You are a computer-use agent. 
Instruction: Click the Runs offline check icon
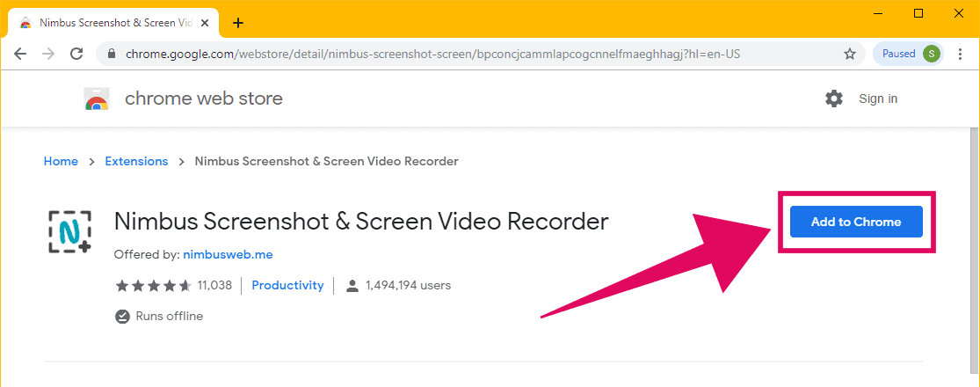122,317
